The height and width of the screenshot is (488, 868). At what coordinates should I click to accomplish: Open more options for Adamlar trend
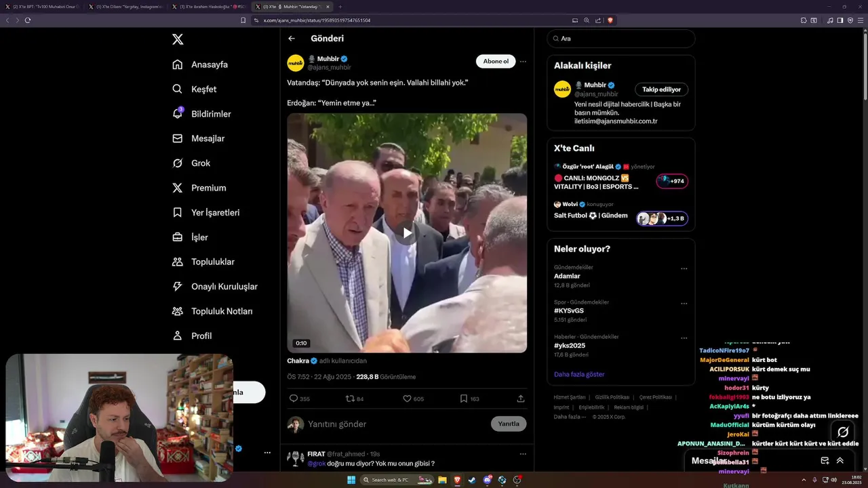684,268
